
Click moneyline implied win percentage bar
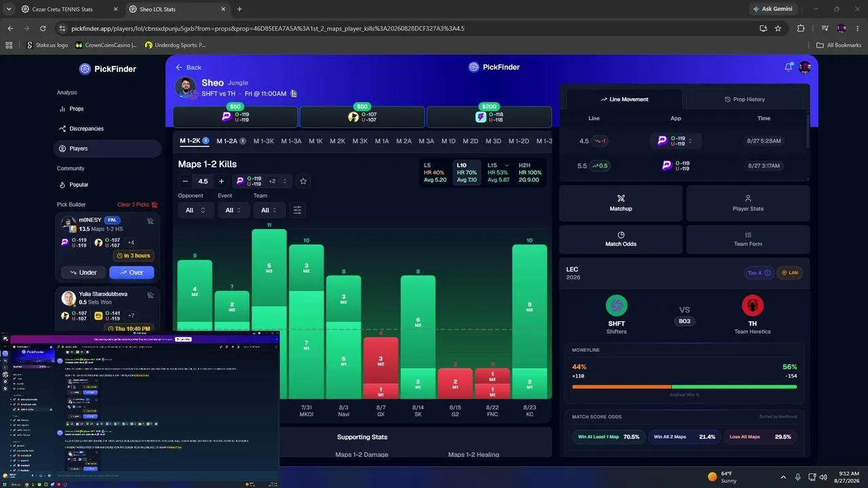click(684, 386)
